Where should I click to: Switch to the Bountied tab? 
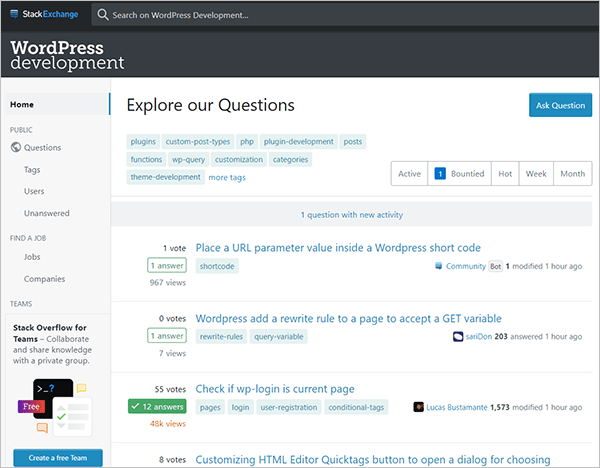tap(459, 174)
